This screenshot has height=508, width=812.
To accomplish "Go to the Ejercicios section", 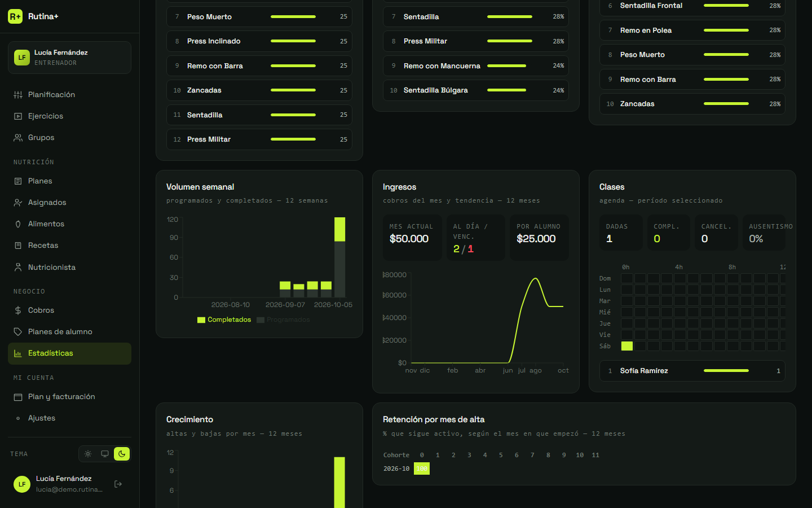I will click(69, 116).
